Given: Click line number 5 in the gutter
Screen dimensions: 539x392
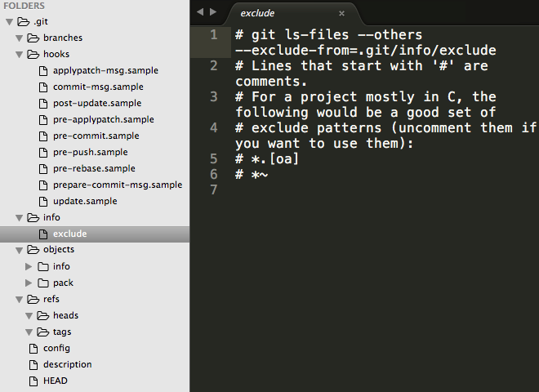Looking at the screenshot, I should click(213, 159).
